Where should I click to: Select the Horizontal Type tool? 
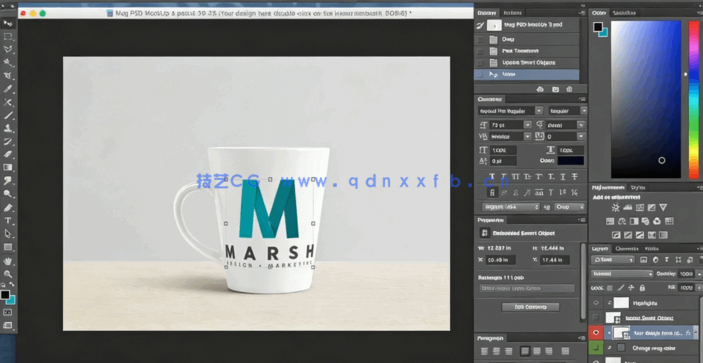8,220
